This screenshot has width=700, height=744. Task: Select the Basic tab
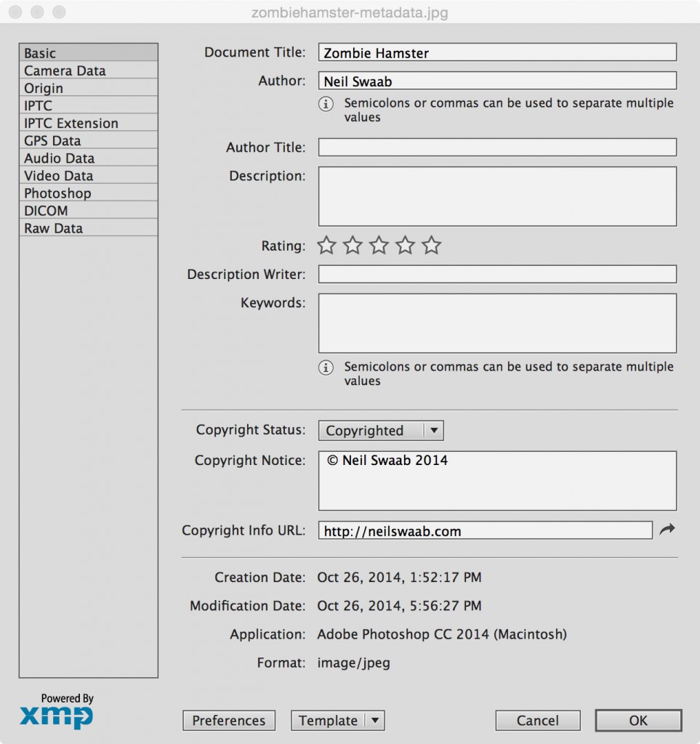click(x=88, y=52)
